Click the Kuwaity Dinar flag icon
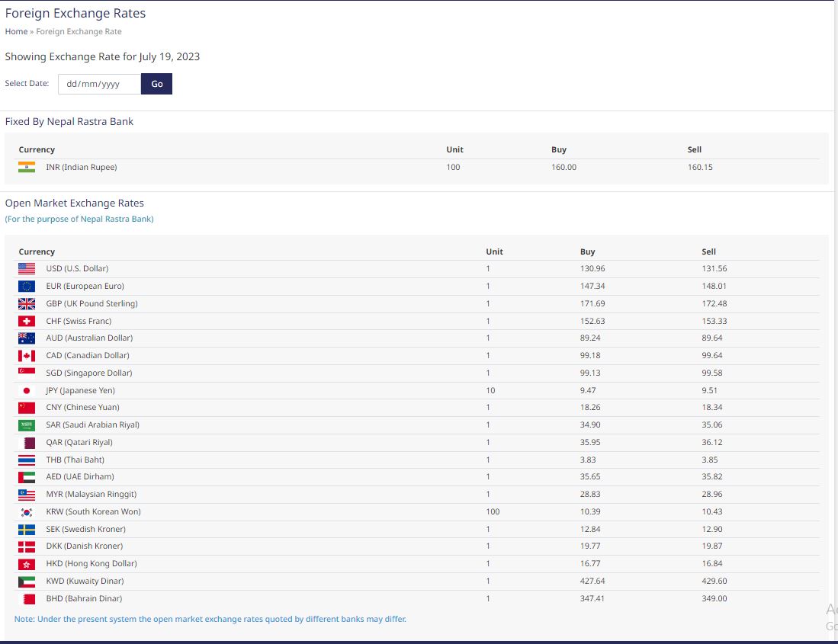Screen dimensions: 838x644 (26, 582)
